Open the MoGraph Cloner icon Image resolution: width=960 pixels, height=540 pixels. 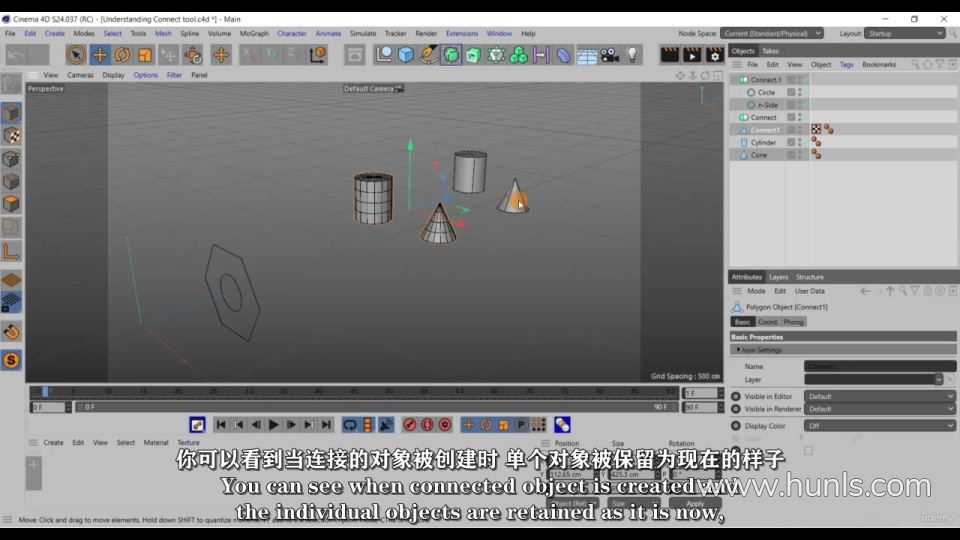519,55
